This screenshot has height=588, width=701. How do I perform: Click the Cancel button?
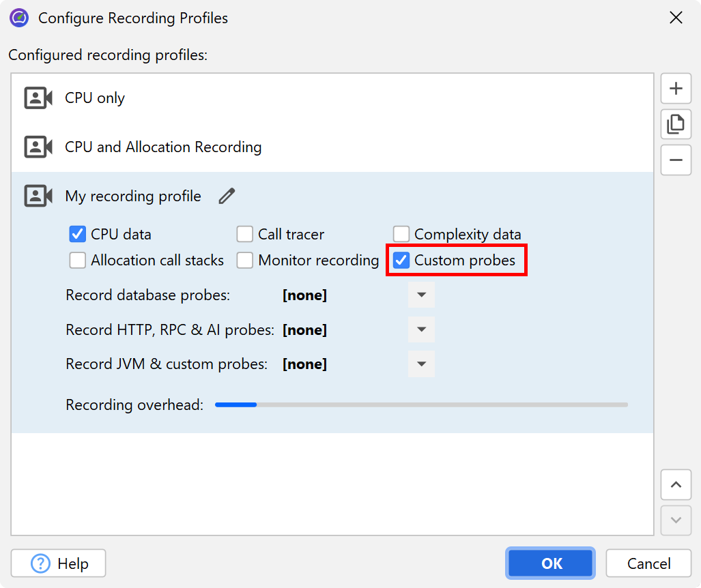pos(648,563)
